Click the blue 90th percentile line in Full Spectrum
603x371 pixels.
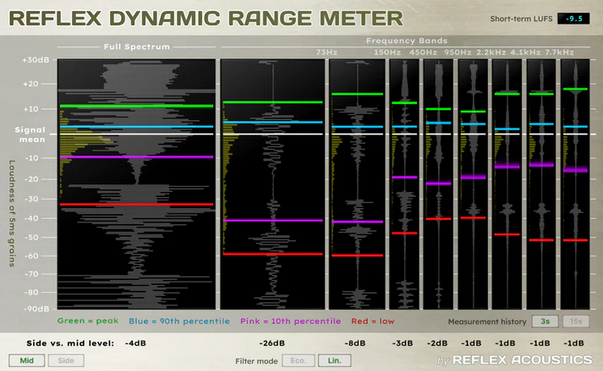pyautogui.click(x=136, y=126)
